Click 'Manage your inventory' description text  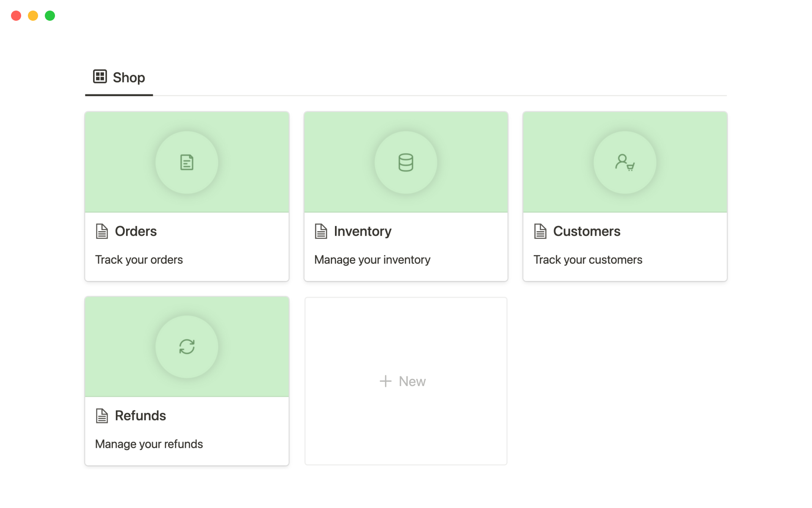point(372,260)
